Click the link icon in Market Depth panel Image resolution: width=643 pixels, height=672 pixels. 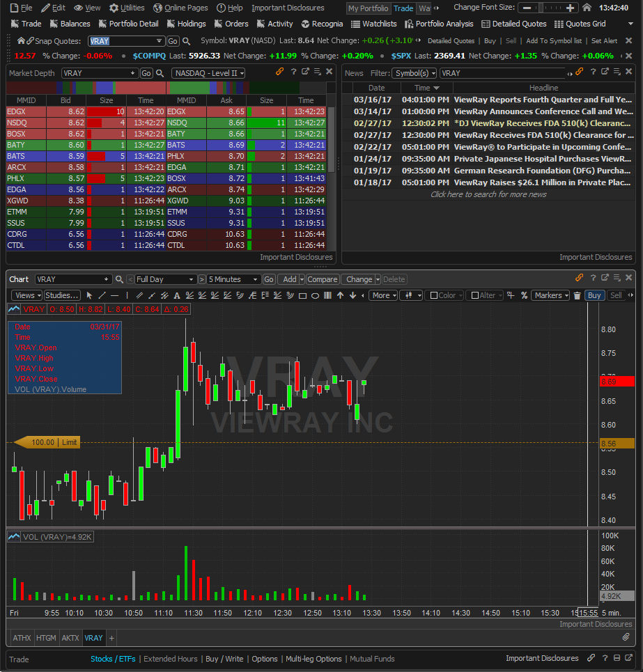(x=279, y=72)
